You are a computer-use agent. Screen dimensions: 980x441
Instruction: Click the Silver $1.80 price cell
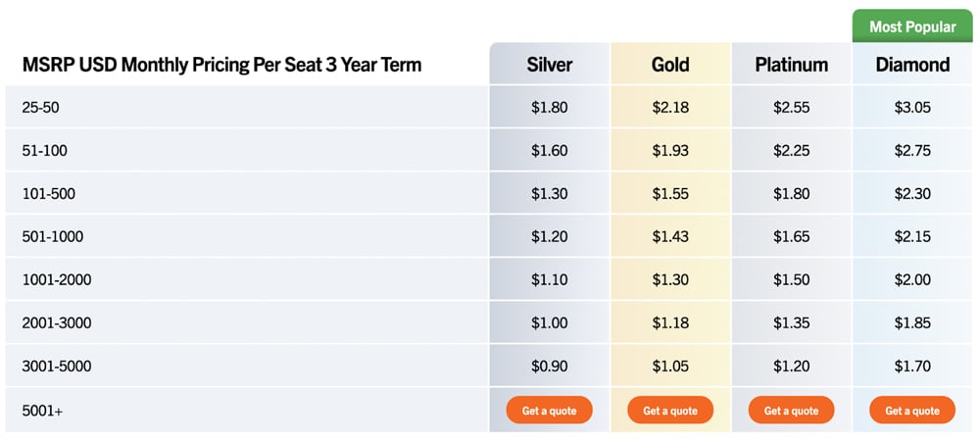pos(549,108)
